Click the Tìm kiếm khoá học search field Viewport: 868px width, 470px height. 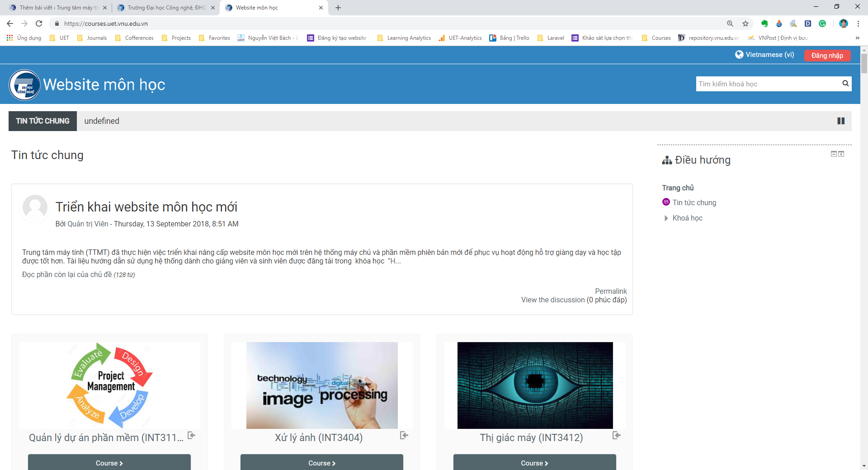pos(767,84)
